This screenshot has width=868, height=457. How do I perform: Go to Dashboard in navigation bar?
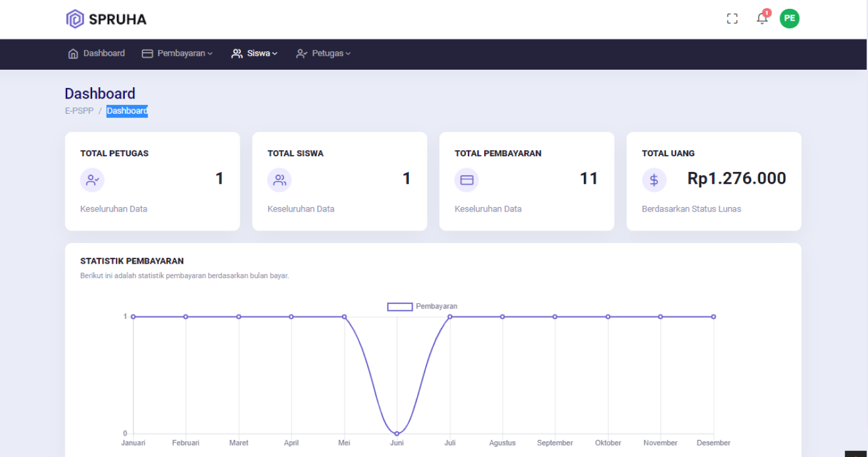tap(97, 53)
